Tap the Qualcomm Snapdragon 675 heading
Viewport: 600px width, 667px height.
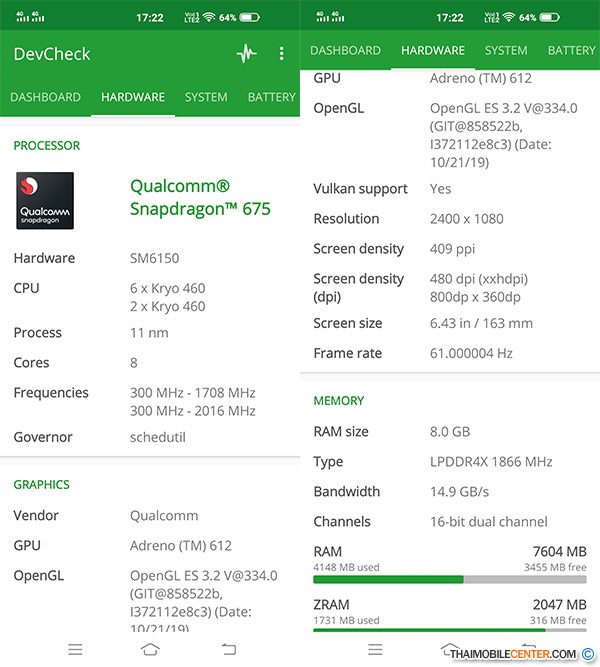[200, 197]
